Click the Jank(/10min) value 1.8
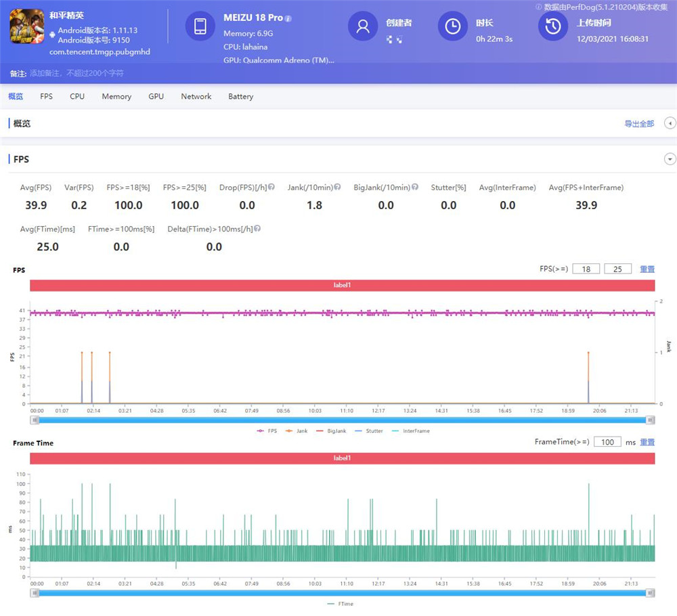 (x=314, y=205)
